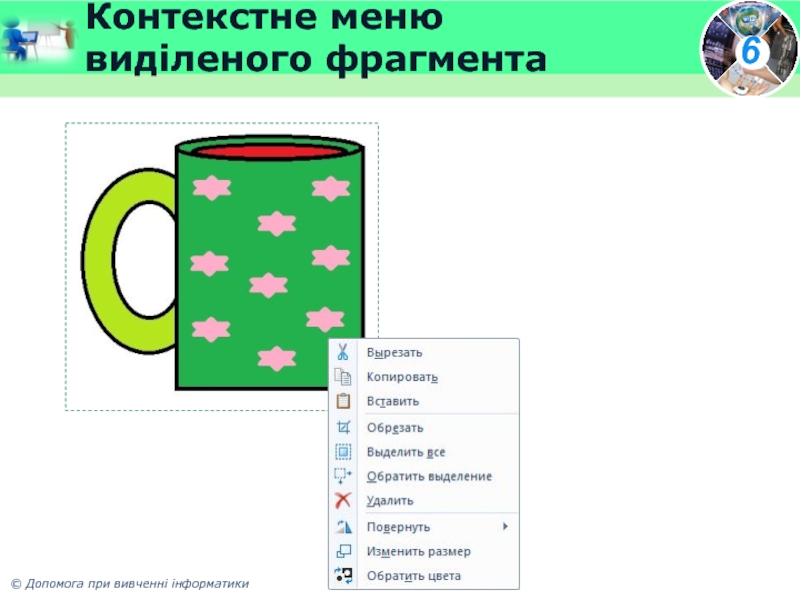Screen dimensions: 800x600
Task: Choose Копировать from the context menu
Action: 423,377
